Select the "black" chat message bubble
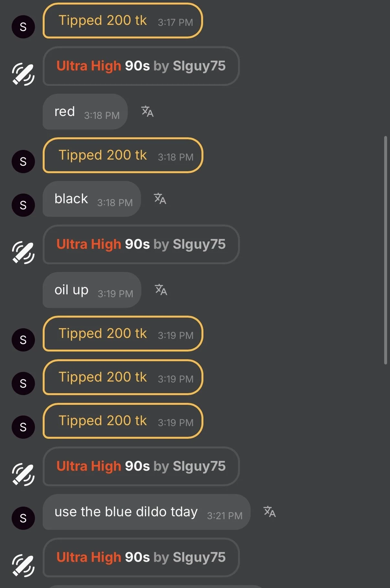 pyautogui.click(x=92, y=199)
